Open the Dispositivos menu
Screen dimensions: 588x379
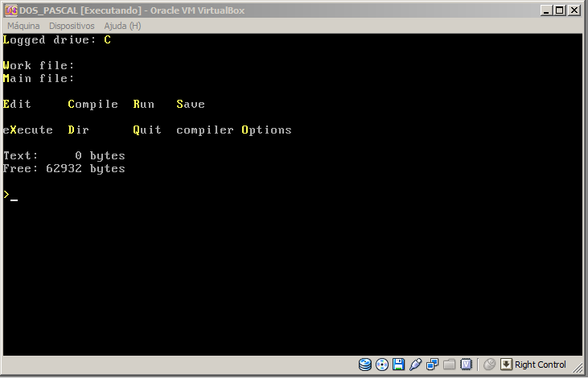click(x=72, y=26)
